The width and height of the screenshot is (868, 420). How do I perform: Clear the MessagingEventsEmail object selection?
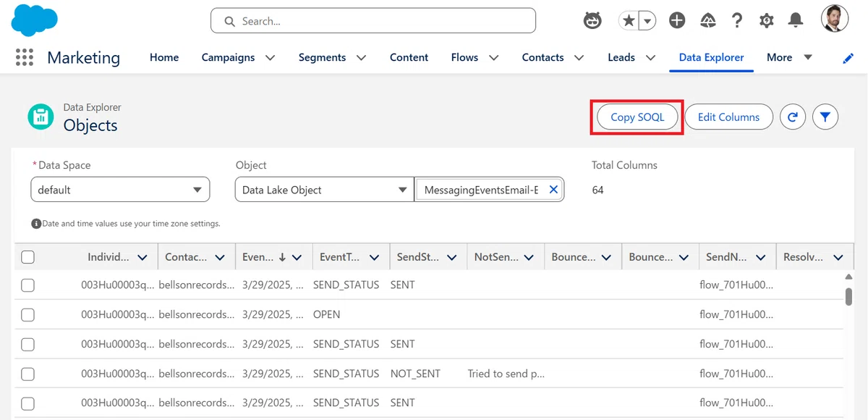553,190
